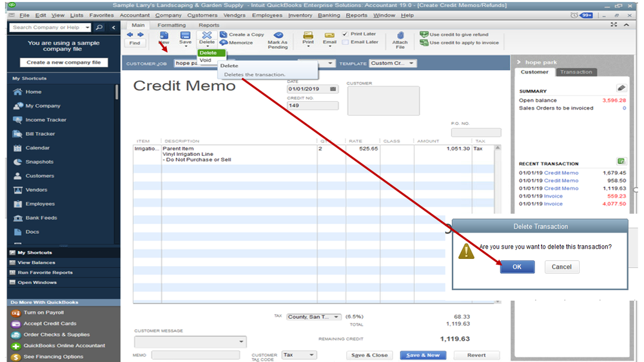Open Home in My Shortcuts
Viewport: 644px width, 362px height.
pos(34,92)
